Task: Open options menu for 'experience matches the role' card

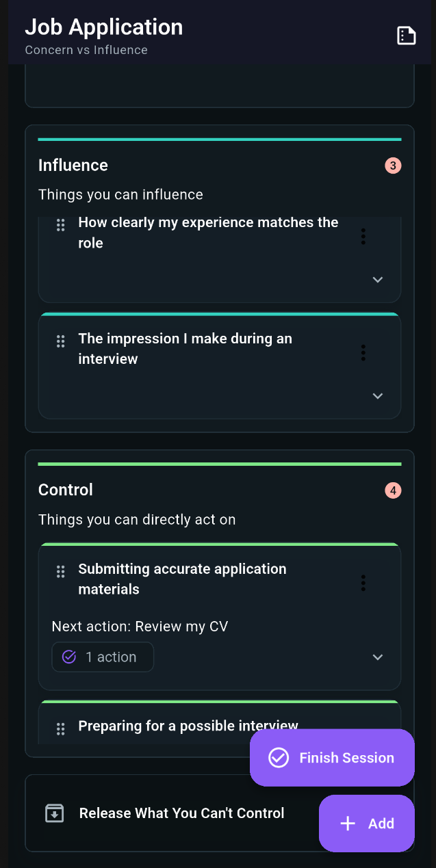Action: (363, 237)
